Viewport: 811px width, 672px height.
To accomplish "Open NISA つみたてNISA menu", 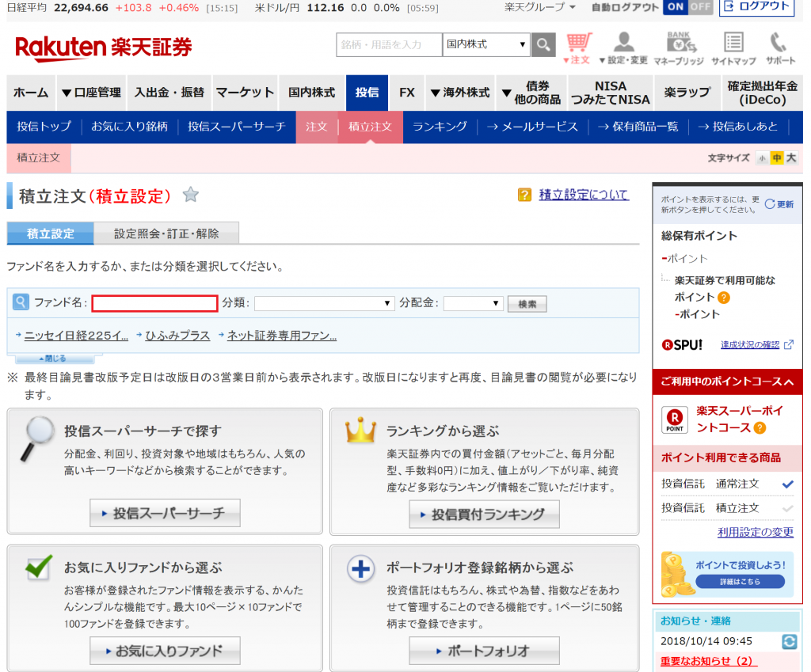I will pyautogui.click(x=611, y=93).
